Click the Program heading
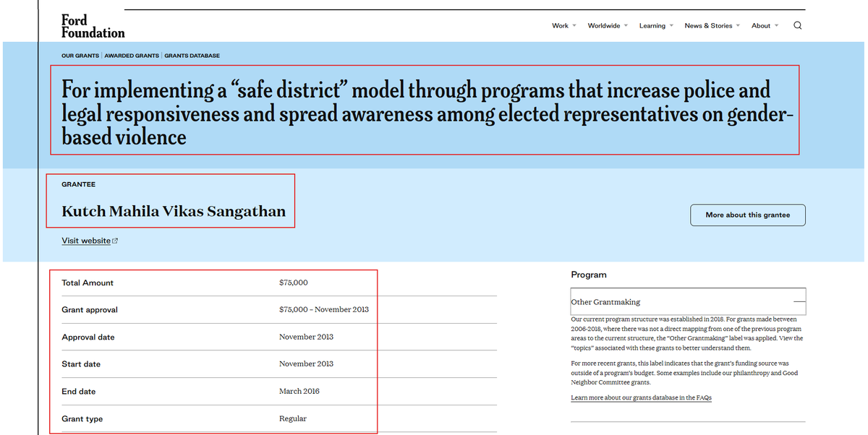868x435 pixels. (x=589, y=275)
